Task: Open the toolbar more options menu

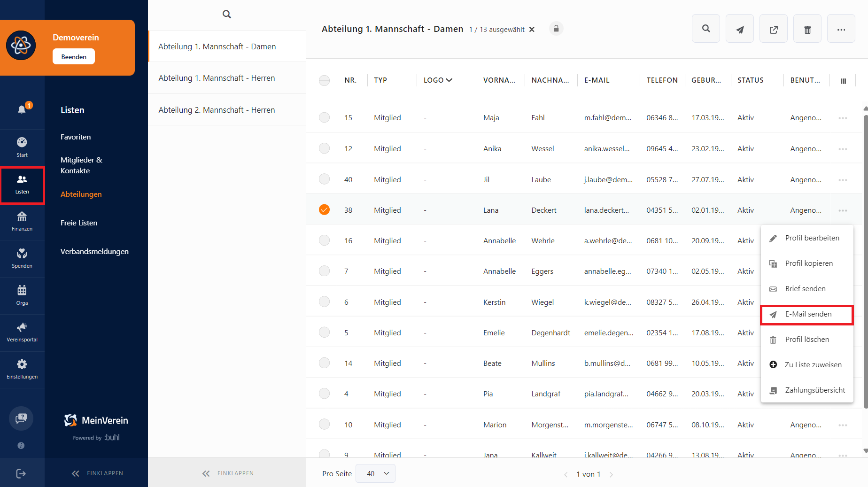Action: (x=841, y=29)
